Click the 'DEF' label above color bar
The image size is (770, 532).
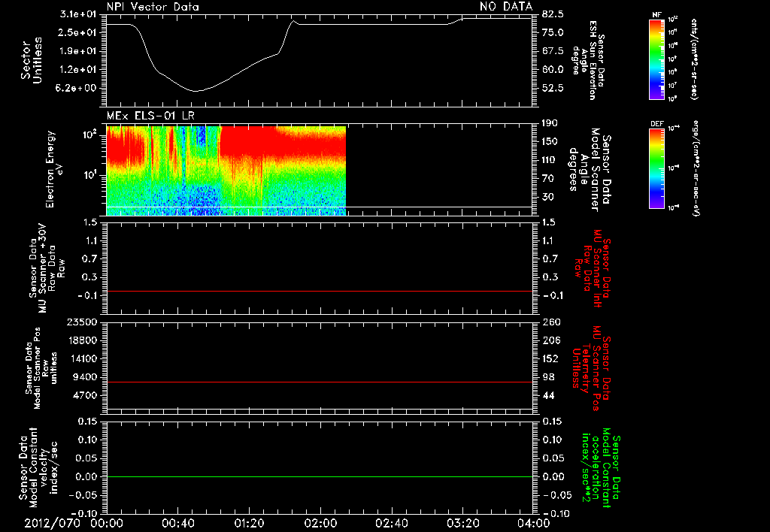coord(656,124)
